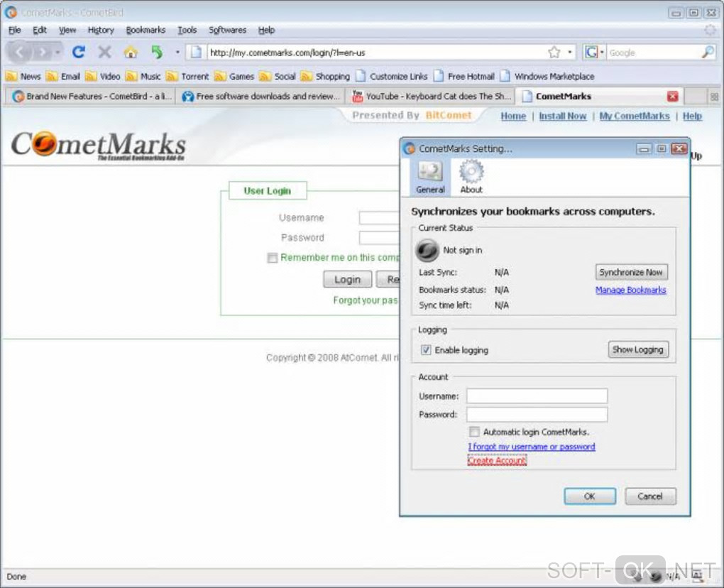Open the address bar history dropdown
724x588 pixels.
570,52
